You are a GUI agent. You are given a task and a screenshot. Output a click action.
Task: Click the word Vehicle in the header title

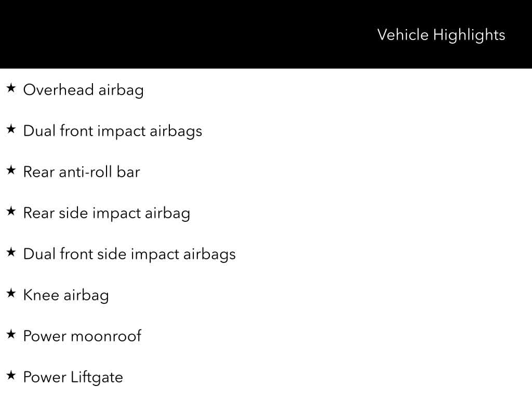tap(403, 35)
